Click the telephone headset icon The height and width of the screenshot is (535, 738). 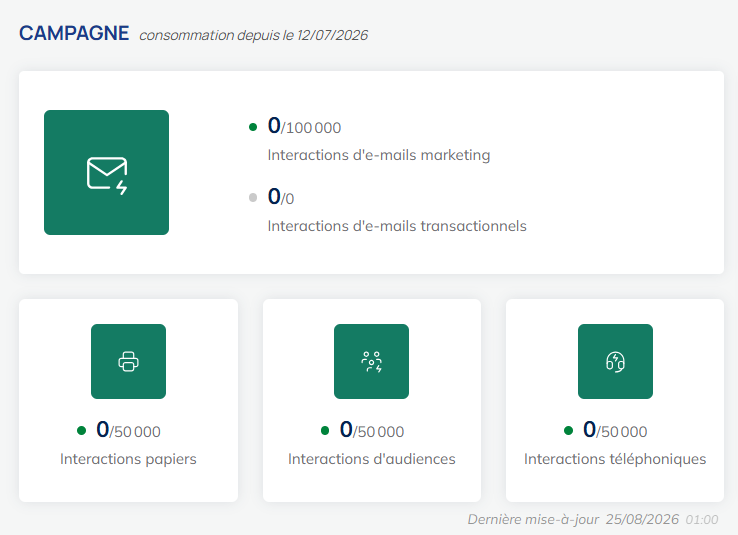pyautogui.click(x=615, y=361)
